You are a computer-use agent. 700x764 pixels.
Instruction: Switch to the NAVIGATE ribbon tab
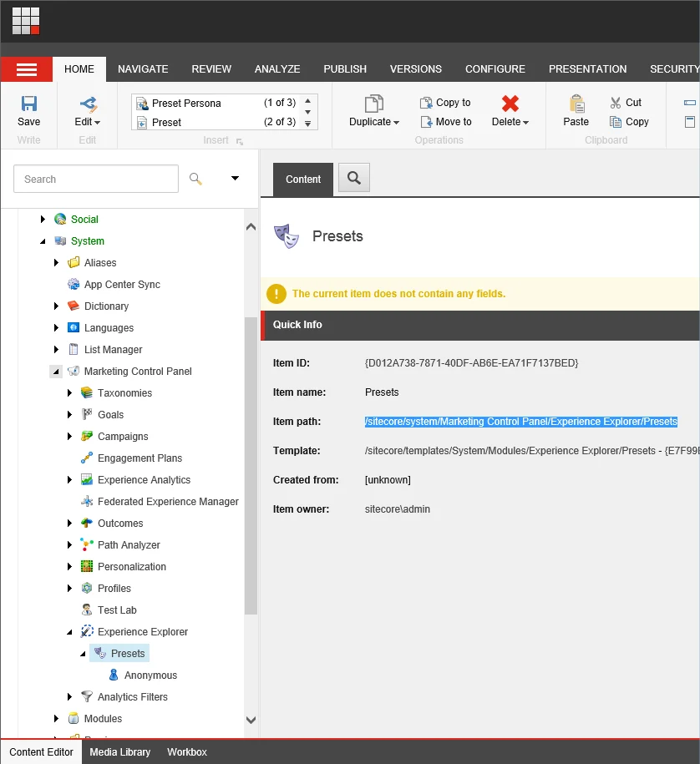coord(143,69)
